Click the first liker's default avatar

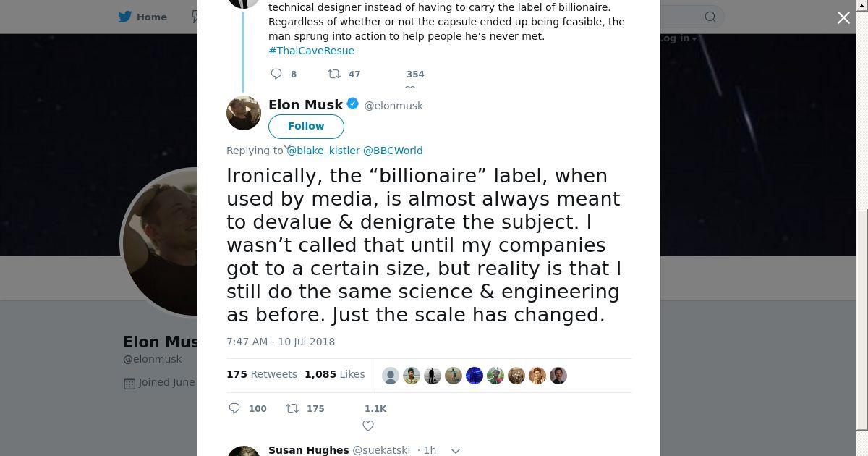point(391,376)
